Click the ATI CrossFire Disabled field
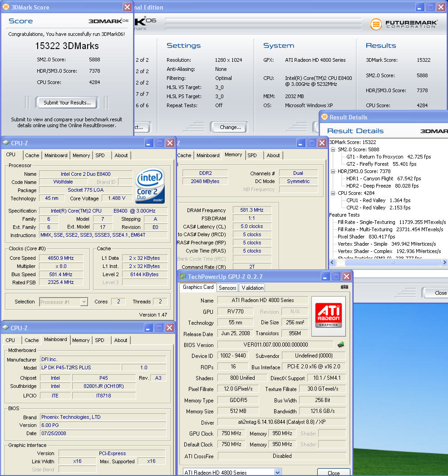Screen dimensions: 448x476 tap(282, 456)
